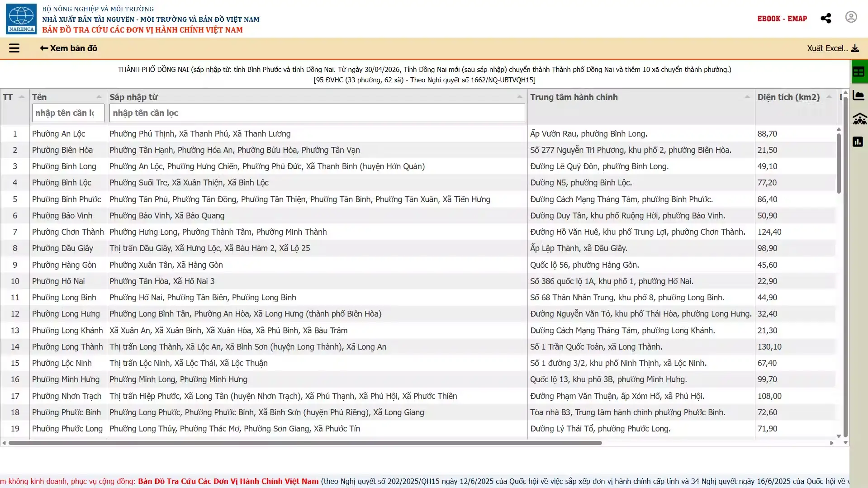
Task: Click Phường Chơn Thành name cell
Action: 68,232
